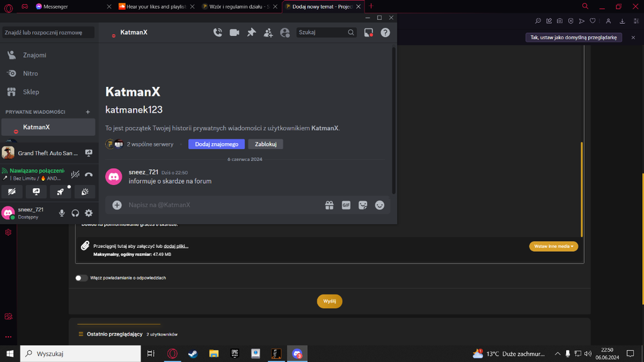Share screen of Grand Theft Auto San Andreas

89,153
